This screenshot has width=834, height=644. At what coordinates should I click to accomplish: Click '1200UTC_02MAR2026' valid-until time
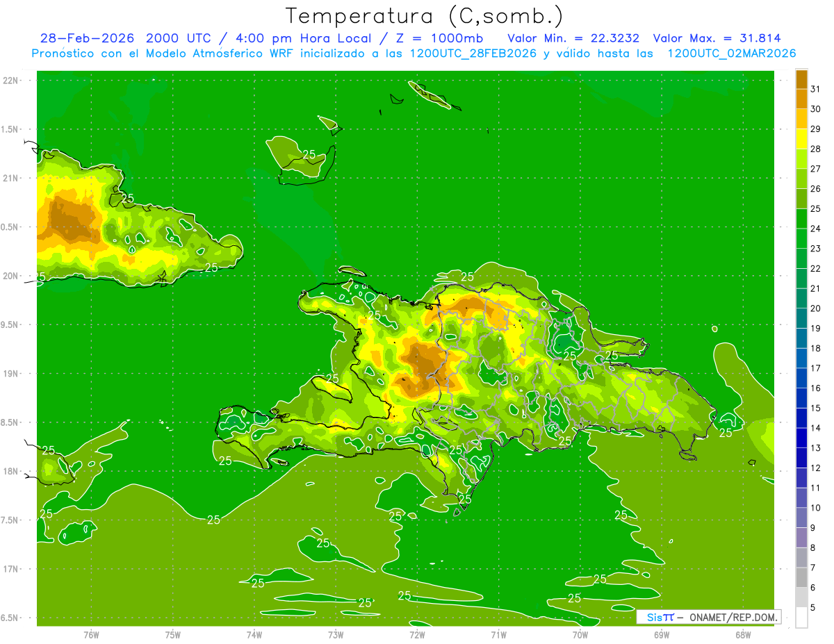(732, 53)
